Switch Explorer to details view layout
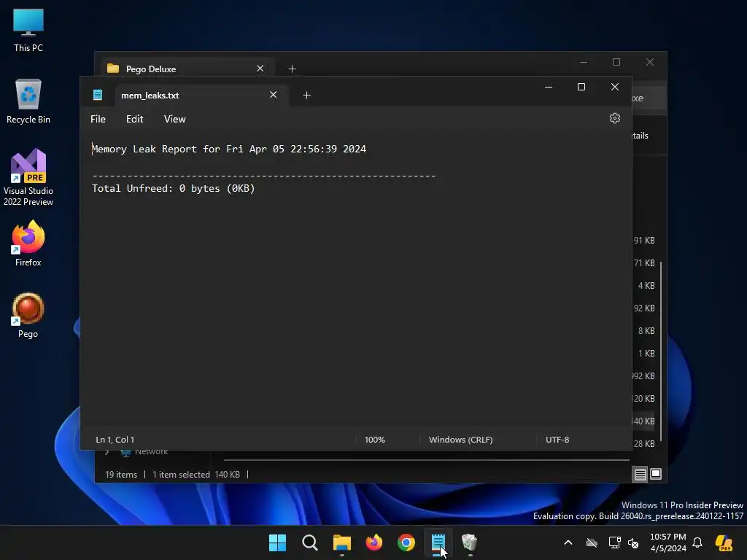This screenshot has width=747, height=560. (640, 474)
